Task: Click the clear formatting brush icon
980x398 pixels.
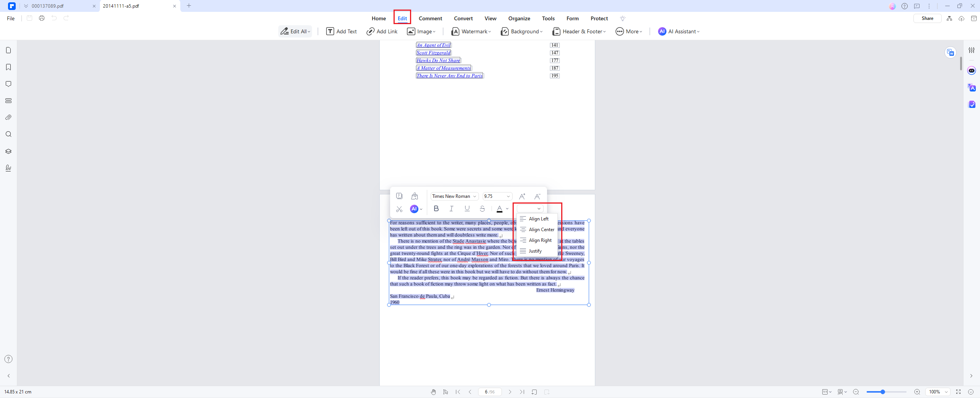Action: (415, 196)
